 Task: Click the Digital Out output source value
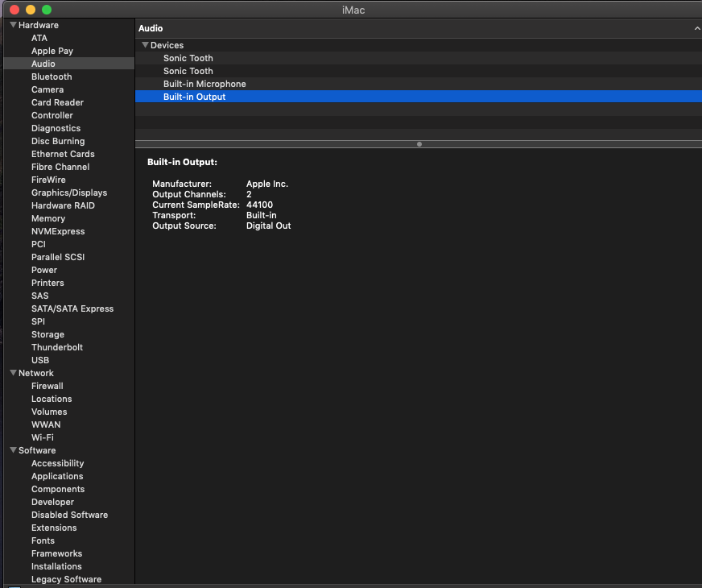[x=268, y=226]
